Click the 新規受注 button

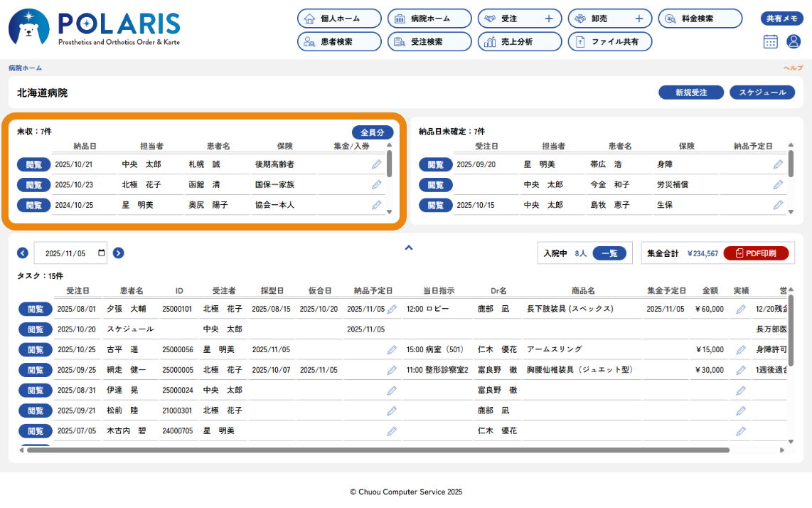(690, 92)
